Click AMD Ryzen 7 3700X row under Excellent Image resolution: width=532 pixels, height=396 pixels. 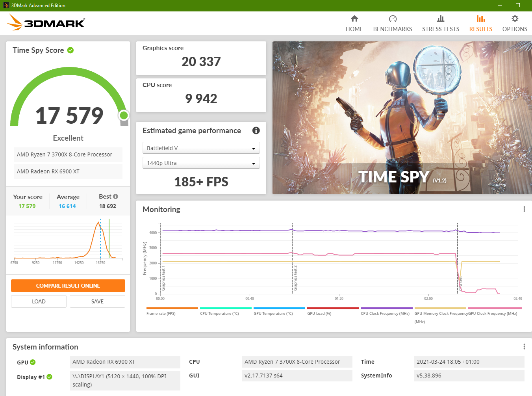pyautogui.click(x=68, y=154)
